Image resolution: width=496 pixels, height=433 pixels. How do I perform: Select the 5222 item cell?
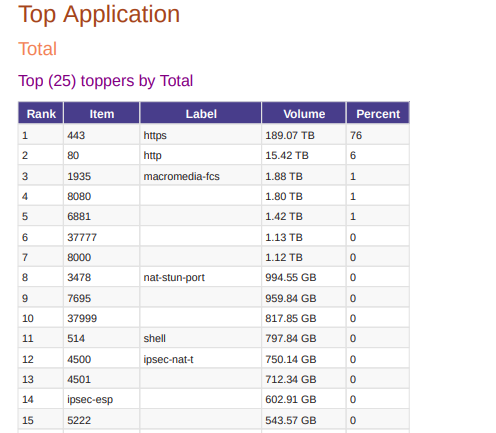click(102, 420)
